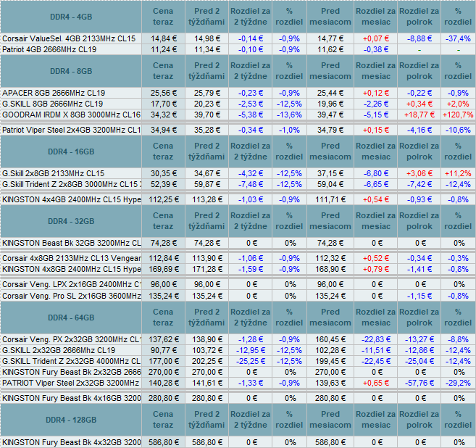This screenshot has width=476, height=448.
Task: Click PATRIOT Viper Steel 2x32GB 3200MHz row name
Action: pos(70,383)
